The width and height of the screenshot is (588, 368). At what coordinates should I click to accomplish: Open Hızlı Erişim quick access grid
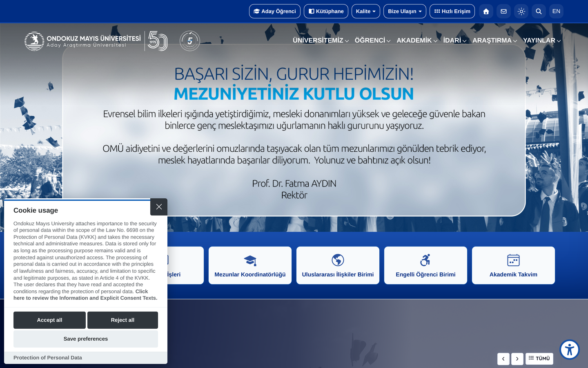[x=452, y=11]
